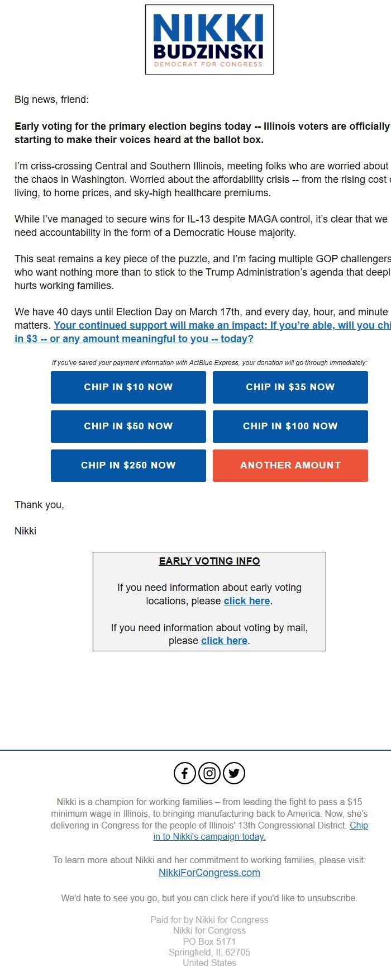Visit NikkiForCongress.com
The height and width of the screenshot is (980, 391).
(209, 872)
